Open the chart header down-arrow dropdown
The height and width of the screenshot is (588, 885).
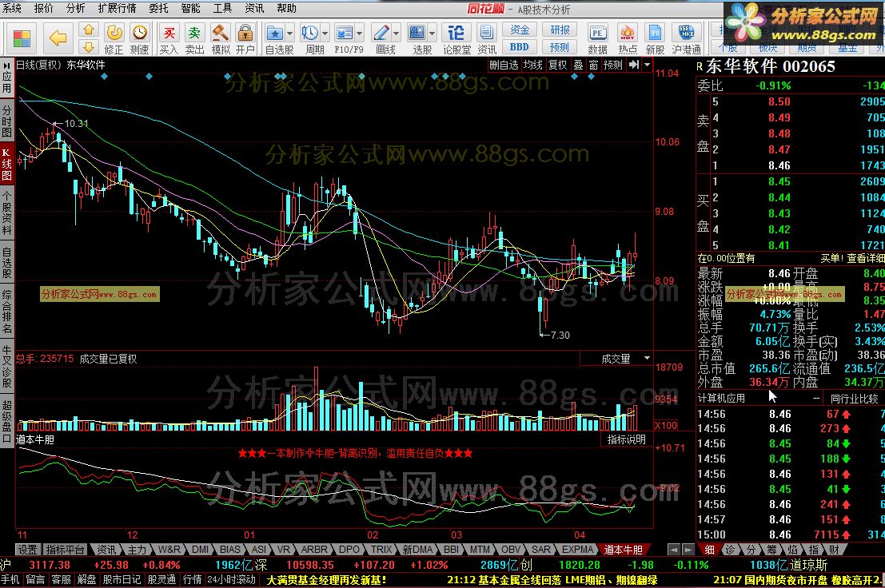(647, 65)
